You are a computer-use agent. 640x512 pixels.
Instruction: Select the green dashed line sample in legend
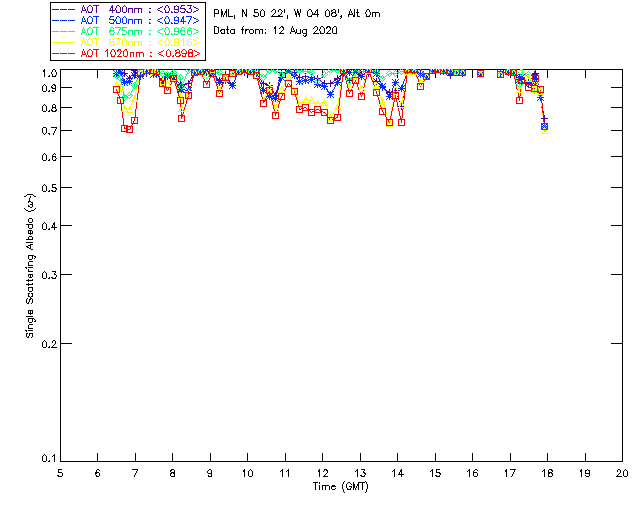pos(64,31)
